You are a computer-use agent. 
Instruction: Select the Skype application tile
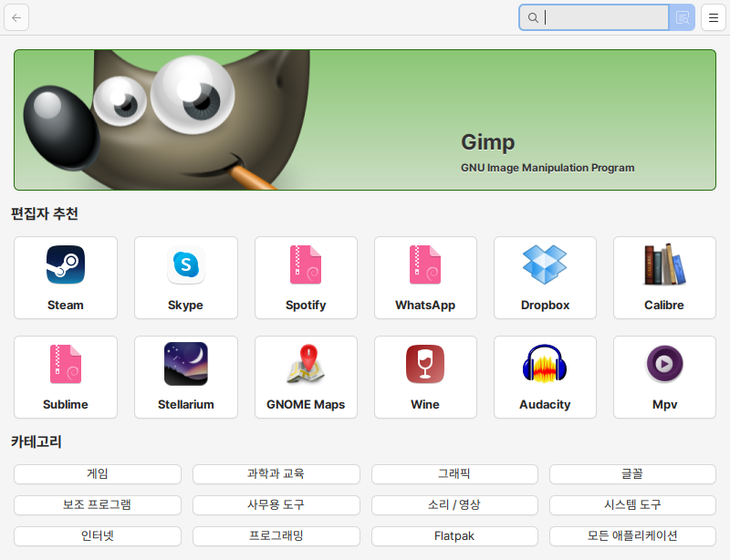point(186,277)
